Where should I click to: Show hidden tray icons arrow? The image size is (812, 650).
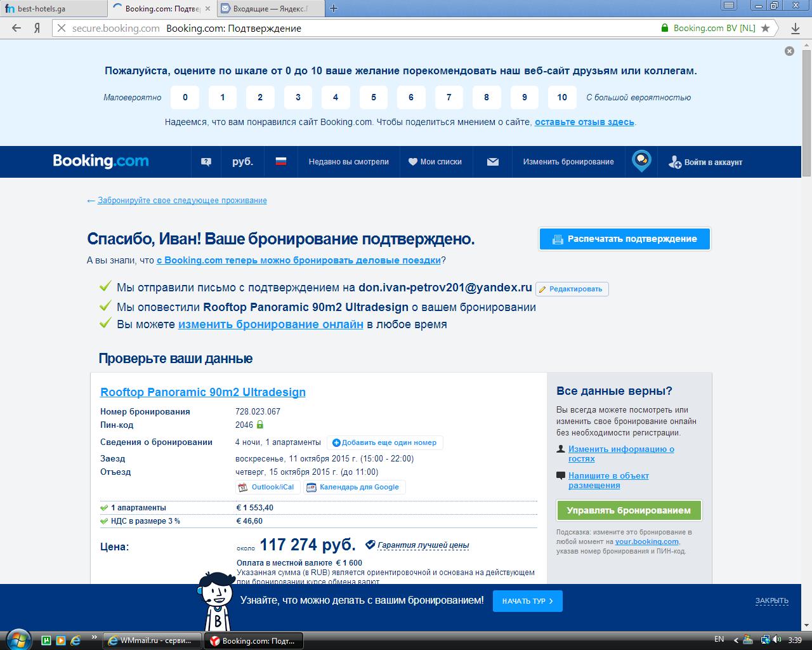click(x=736, y=639)
